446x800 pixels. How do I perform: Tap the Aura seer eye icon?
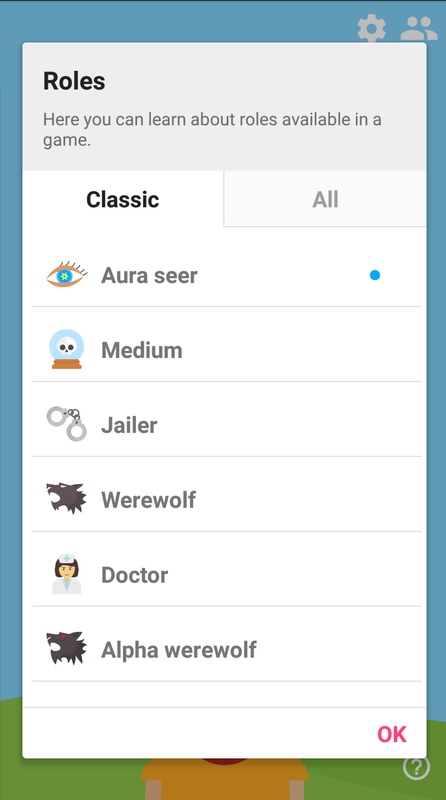(x=66, y=275)
